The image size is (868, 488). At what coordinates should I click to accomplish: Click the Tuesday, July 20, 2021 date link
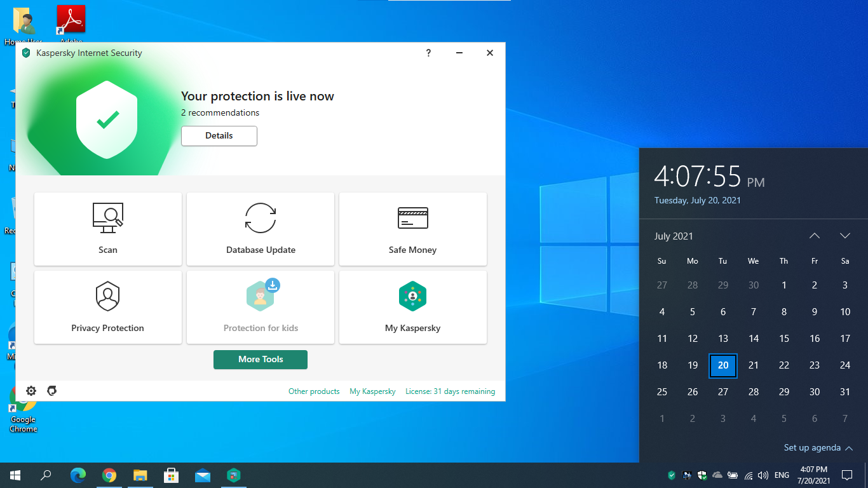point(698,200)
